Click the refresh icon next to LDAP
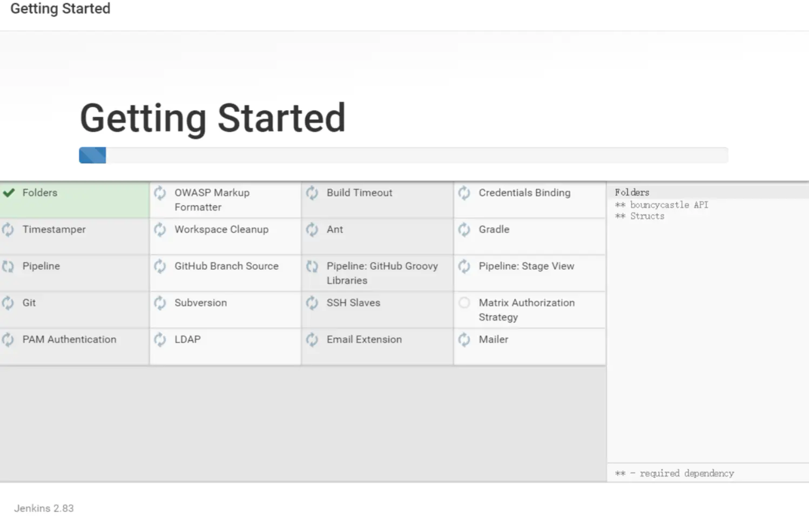This screenshot has height=532, width=809. pos(160,339)
